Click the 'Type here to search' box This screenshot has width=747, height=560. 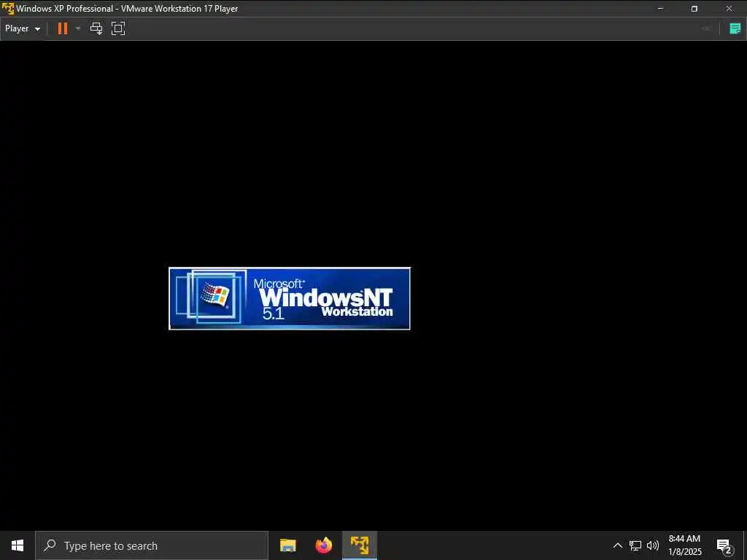(152, 545)
